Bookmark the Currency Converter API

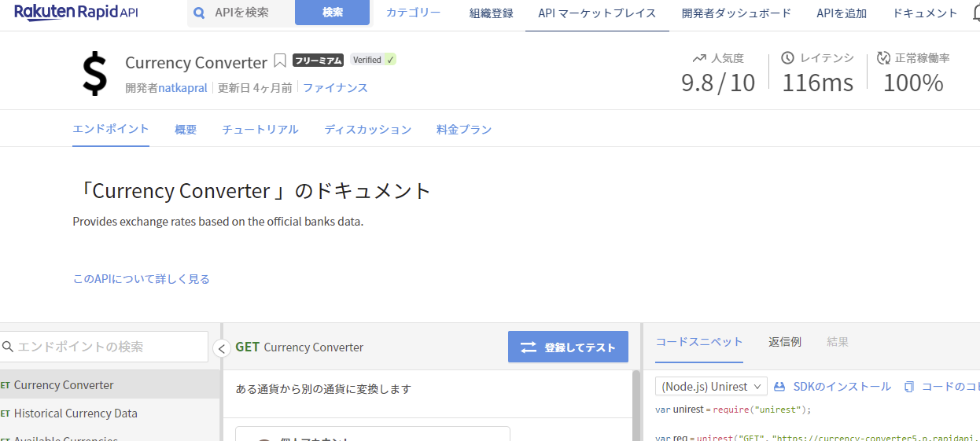click(280, 61)
